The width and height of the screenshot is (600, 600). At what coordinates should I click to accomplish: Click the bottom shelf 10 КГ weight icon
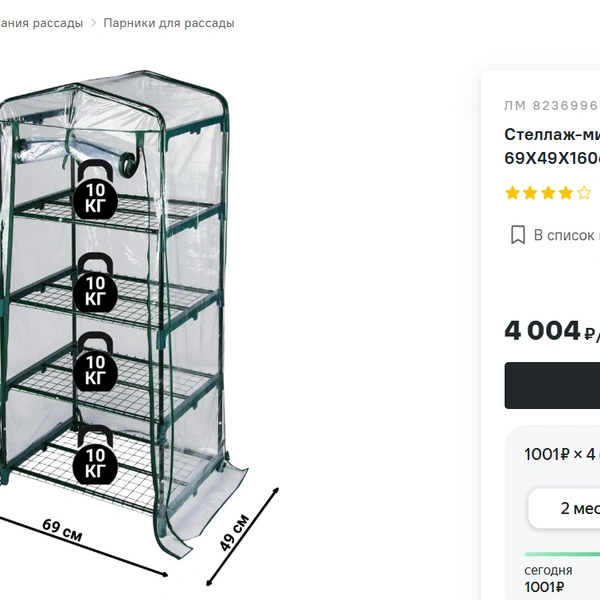click(x=95, y=455)
